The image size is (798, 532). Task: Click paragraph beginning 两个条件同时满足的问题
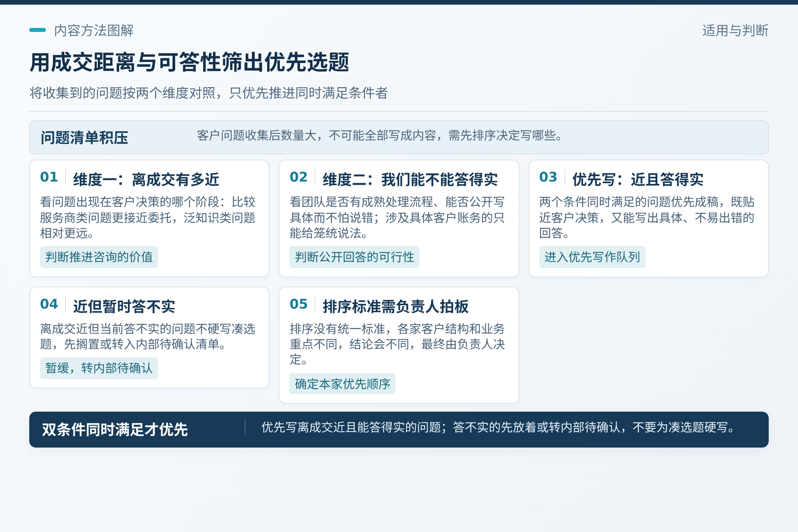pyautogui.click(x=647, y=217)
